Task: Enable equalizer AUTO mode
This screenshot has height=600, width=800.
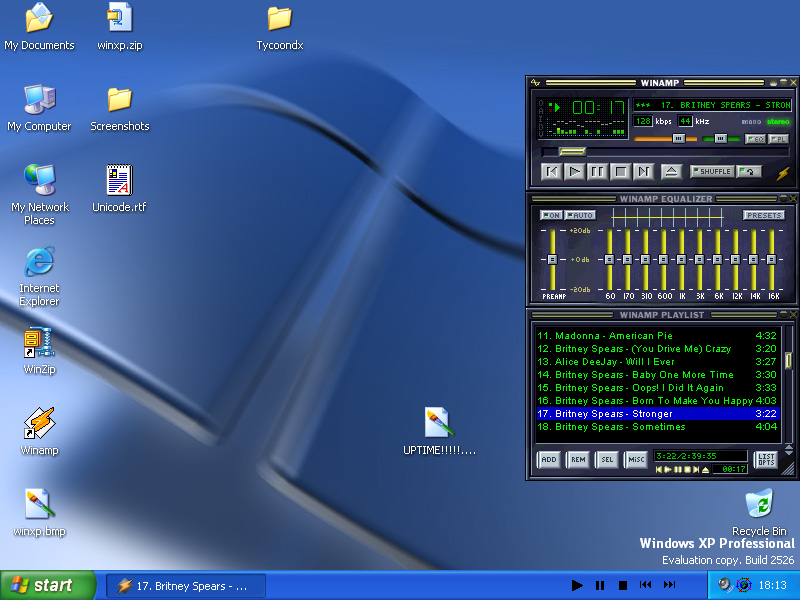Action: click(x=580, y=215)
